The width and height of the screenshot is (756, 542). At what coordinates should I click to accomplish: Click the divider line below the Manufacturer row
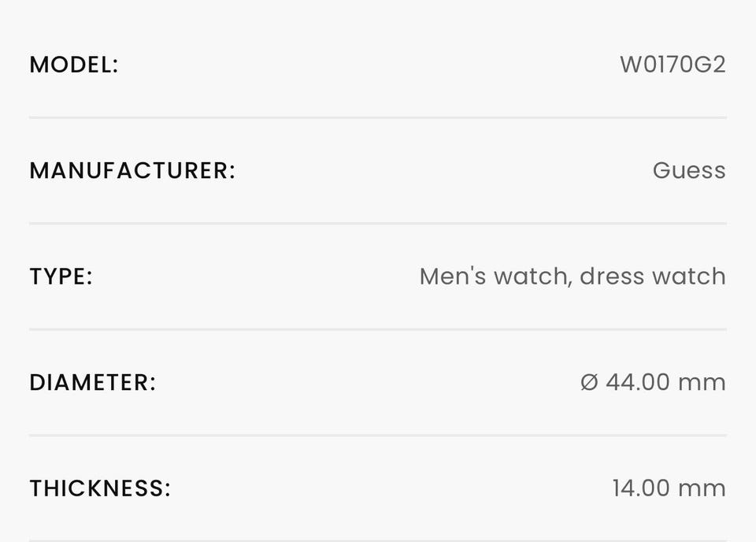tap(378, 223)
